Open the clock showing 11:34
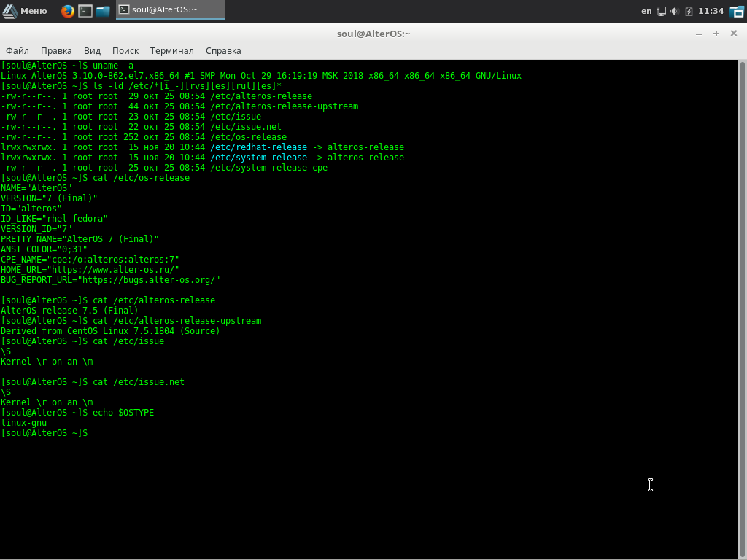Viewport: 747px width, 560px height. 711,11
